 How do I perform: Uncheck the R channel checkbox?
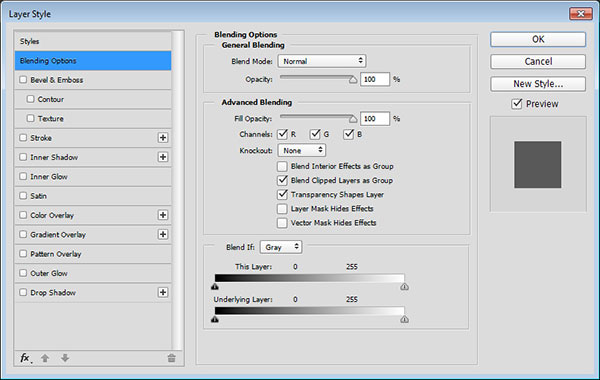pos(282,134)
